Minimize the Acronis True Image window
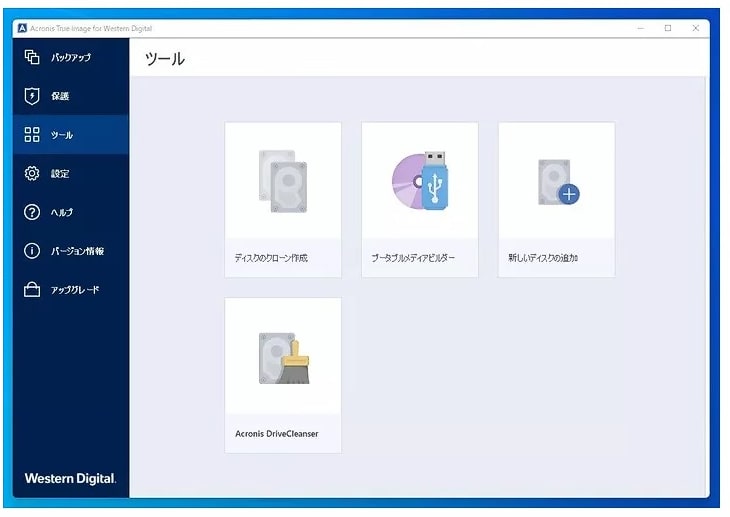The width and height of the screenshot is (730, 517). 640,28
